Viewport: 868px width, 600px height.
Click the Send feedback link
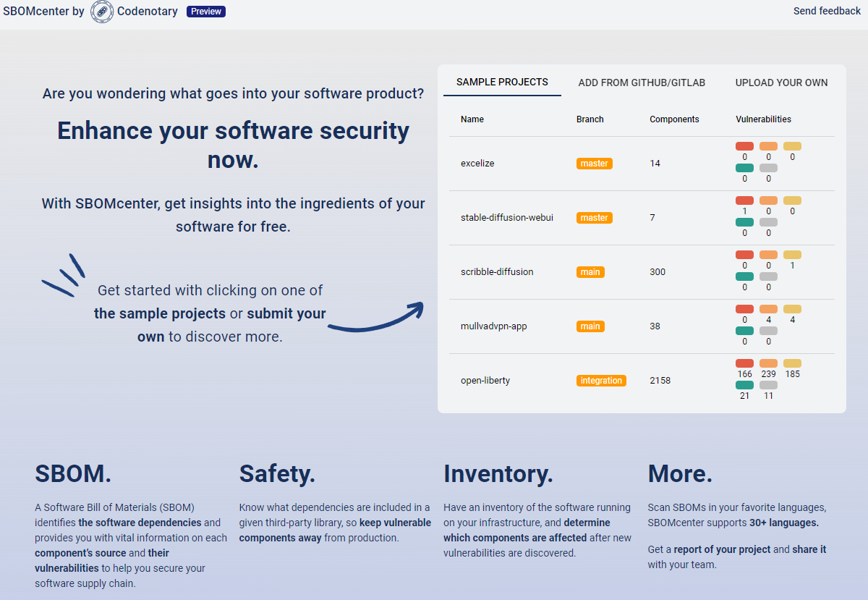827,11
